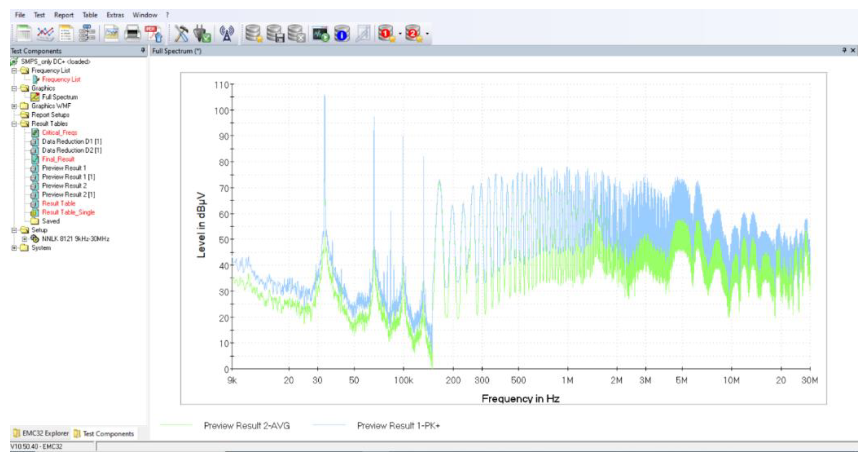Click green Preview Result 2-AVG legend line

pos(176,425)
